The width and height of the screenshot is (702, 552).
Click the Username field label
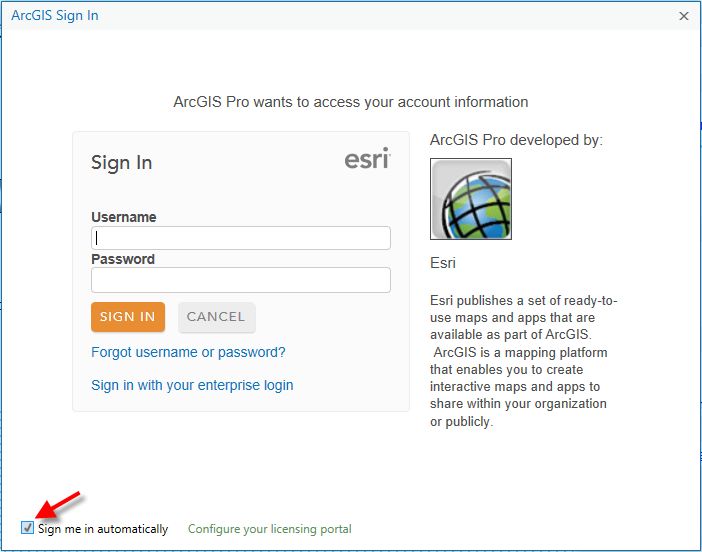click(124, 217)
